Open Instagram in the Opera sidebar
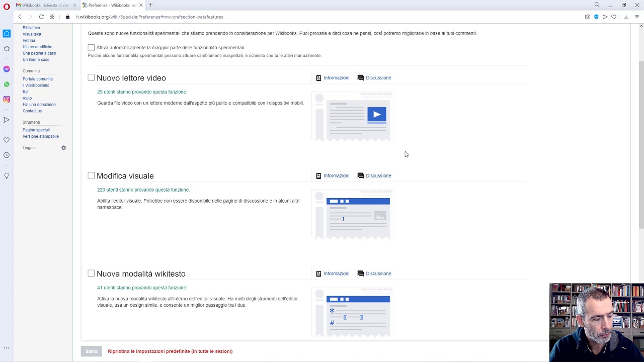Viewport: 644px width, 362px height. [7, 99]
